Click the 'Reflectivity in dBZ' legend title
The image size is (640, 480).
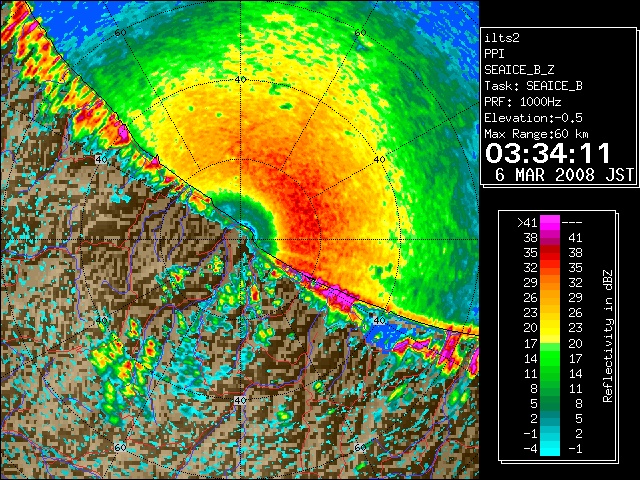pos(607,336)
